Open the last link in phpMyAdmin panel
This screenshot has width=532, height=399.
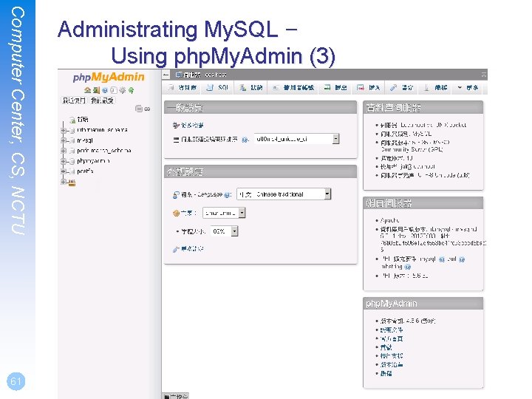(386, 374)
